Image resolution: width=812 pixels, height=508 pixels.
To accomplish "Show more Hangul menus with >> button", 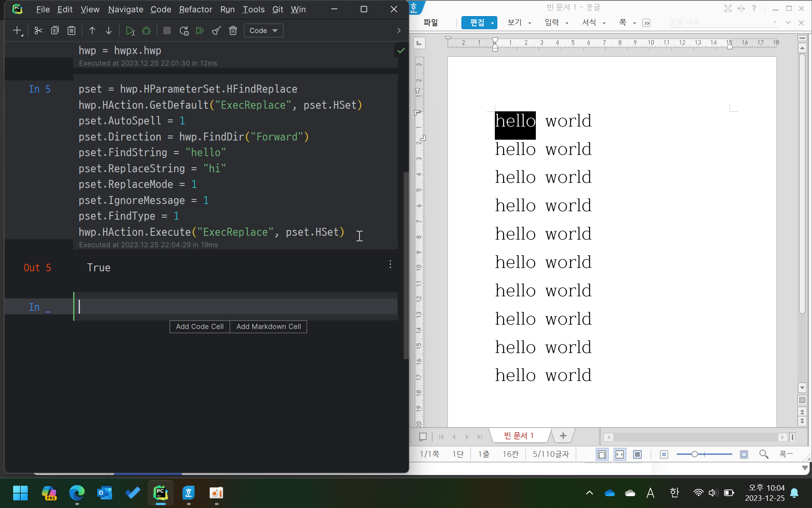I will click(646, 23).
